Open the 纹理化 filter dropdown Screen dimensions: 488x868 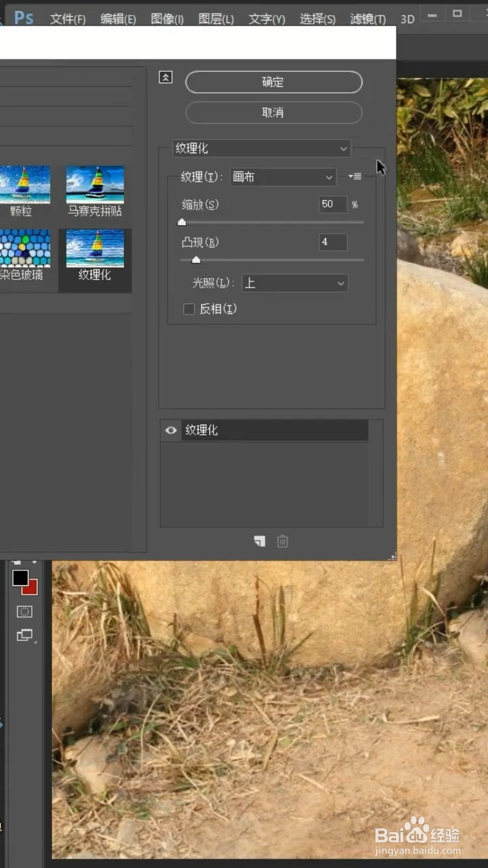[262, 149]
